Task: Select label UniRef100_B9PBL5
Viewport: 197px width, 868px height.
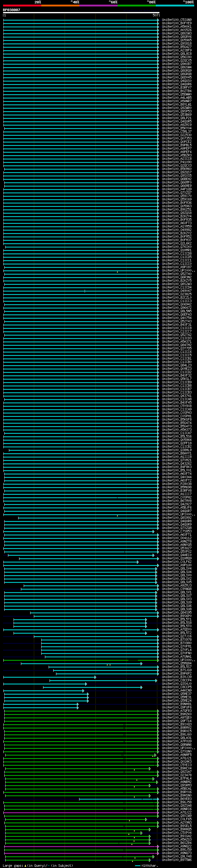Action: tap(177, 145)
